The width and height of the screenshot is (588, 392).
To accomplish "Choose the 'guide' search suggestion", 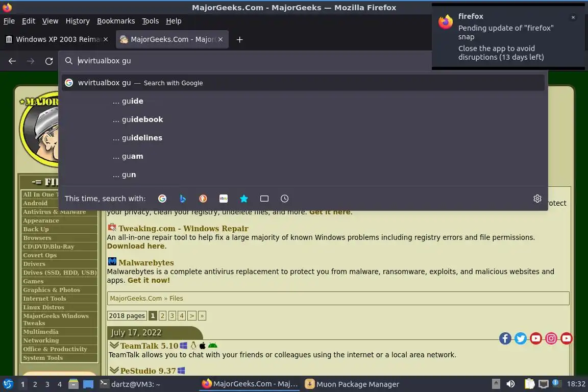I will tap(303, 101).
